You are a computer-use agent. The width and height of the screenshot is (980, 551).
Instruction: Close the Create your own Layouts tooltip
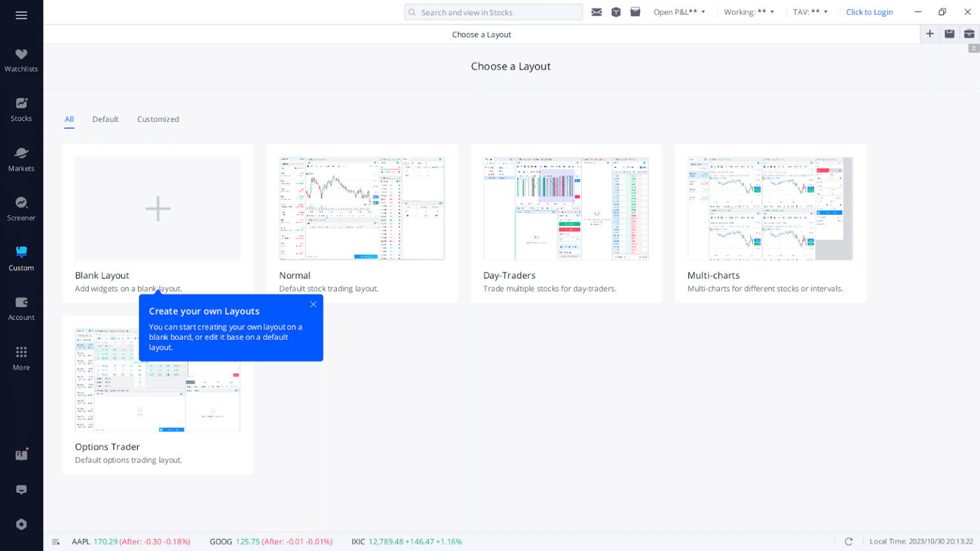313,304
